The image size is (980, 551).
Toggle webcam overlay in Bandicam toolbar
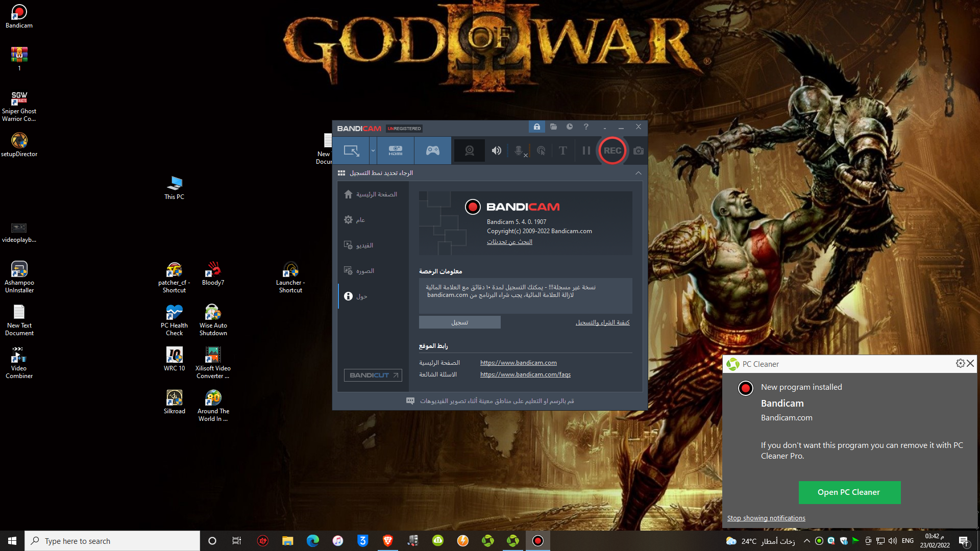click(x=470, y=151)
